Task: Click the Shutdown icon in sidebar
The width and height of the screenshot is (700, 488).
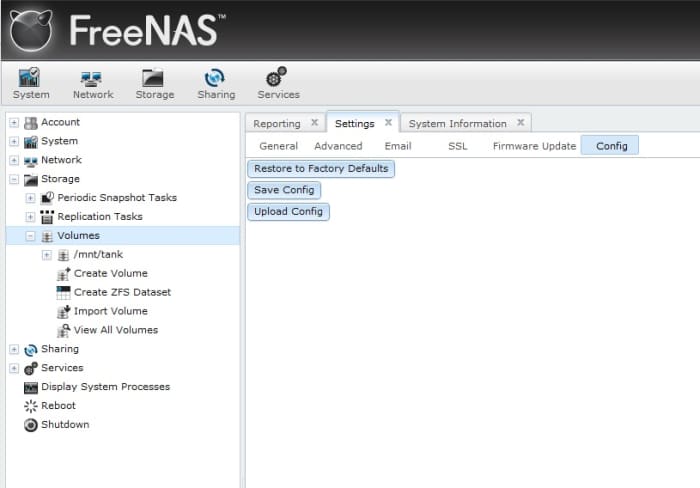Action: (30, 425)
